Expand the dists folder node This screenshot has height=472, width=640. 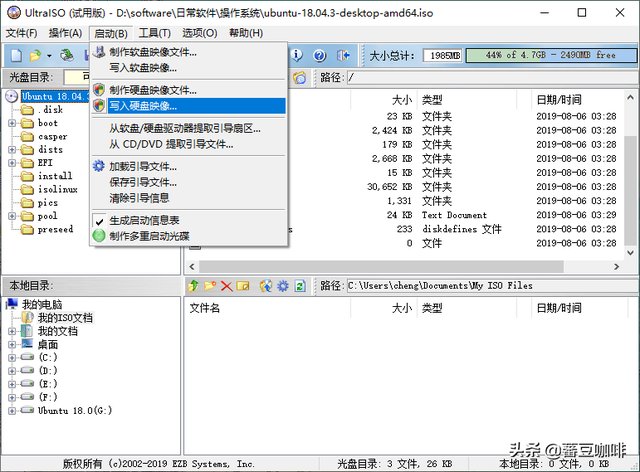click(x=12, y=149)
